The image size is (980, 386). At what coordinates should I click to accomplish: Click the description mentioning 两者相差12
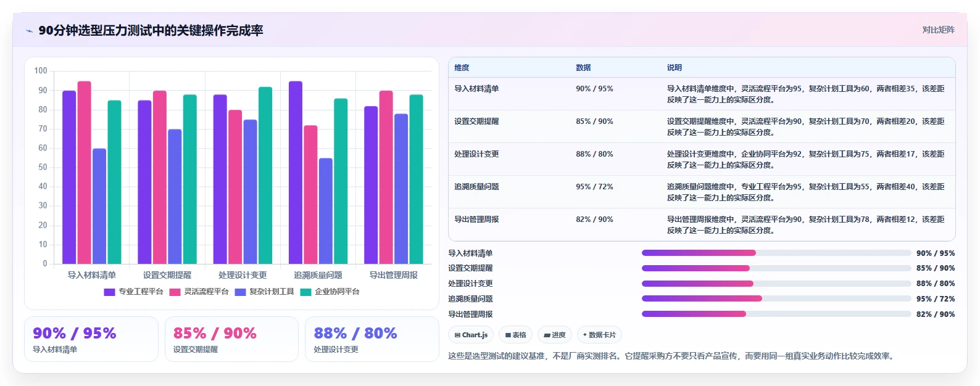(805, 224)
